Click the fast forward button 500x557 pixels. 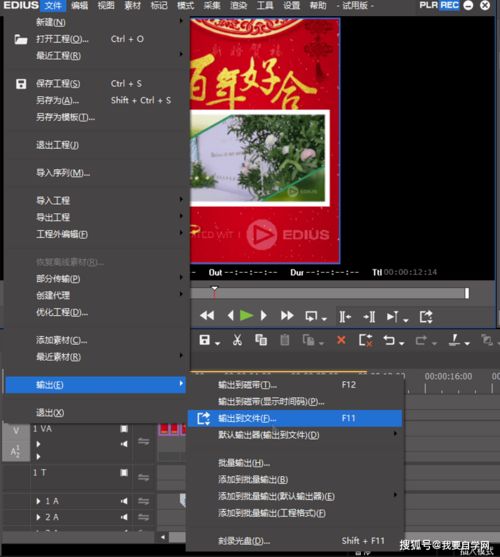[x=287, y=315]
